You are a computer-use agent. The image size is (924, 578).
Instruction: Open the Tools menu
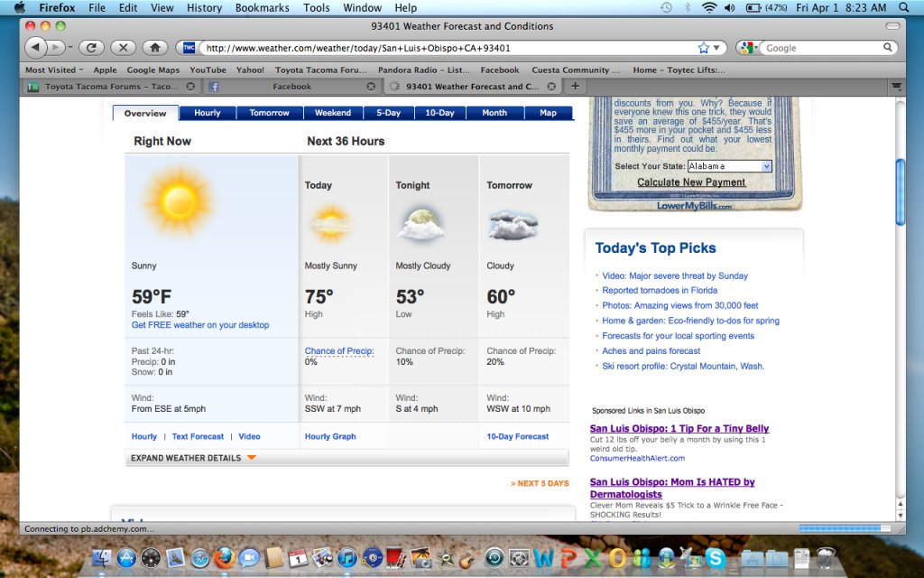pyautogui.click(x=317, y=7)
